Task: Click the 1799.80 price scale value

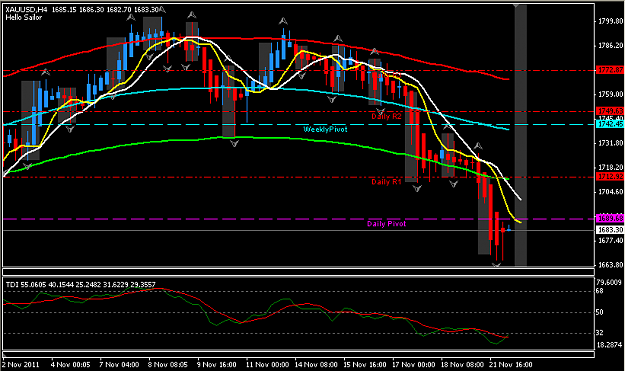Action: [x=611, y=21]
